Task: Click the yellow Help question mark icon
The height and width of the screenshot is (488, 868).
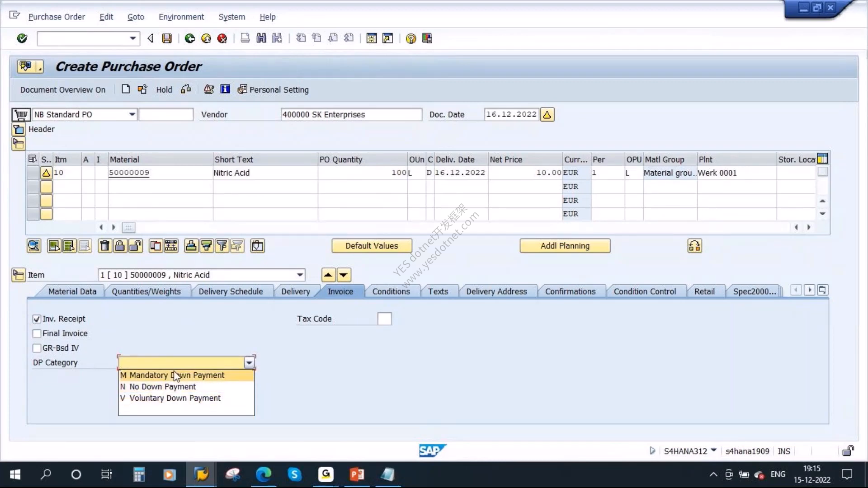Action: click(x=410, y=38)
